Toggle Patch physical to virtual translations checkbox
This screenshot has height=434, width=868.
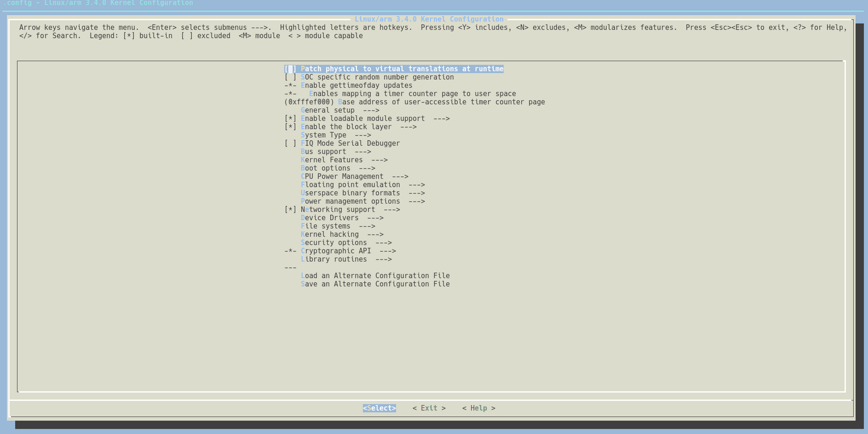[x=290, y=69]
